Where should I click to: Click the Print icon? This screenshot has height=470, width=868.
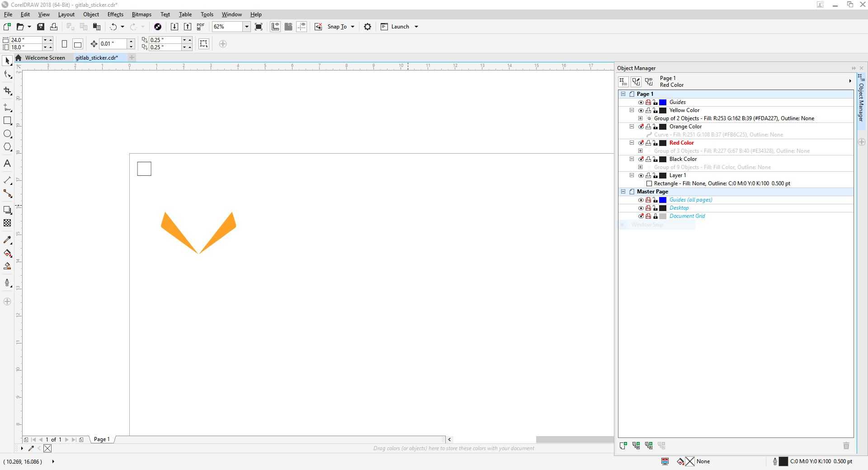click(54, 27)
